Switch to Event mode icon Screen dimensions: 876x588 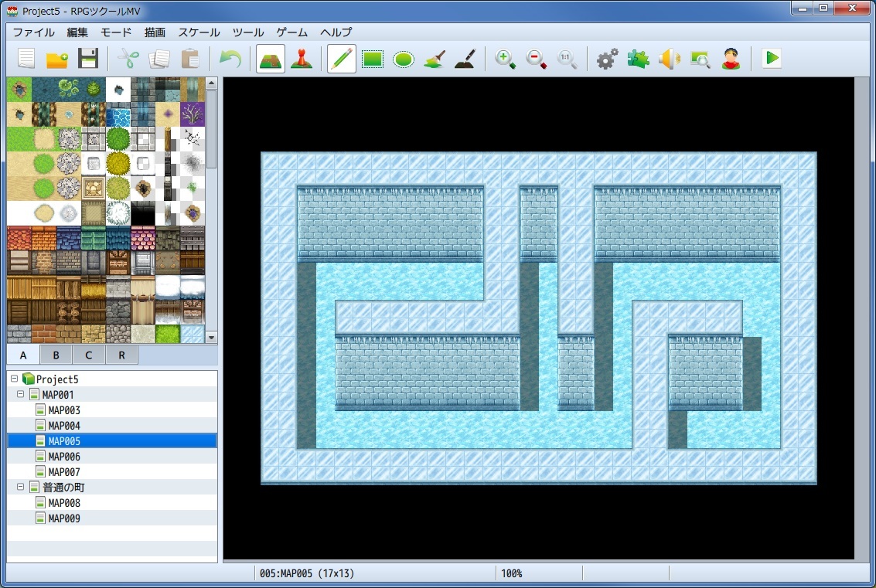[x=301, y=58]
